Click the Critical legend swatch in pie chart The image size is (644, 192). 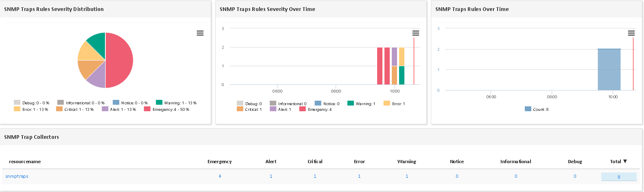click(x=59, y=109)
